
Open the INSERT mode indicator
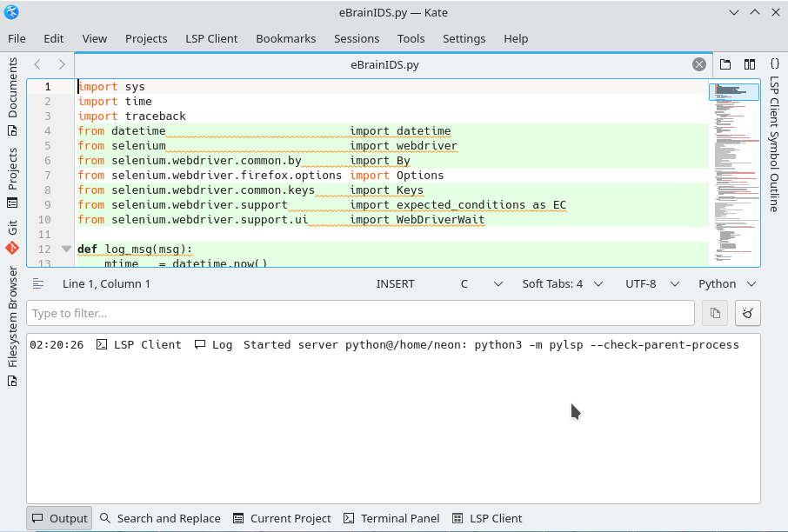coord(396,284)
